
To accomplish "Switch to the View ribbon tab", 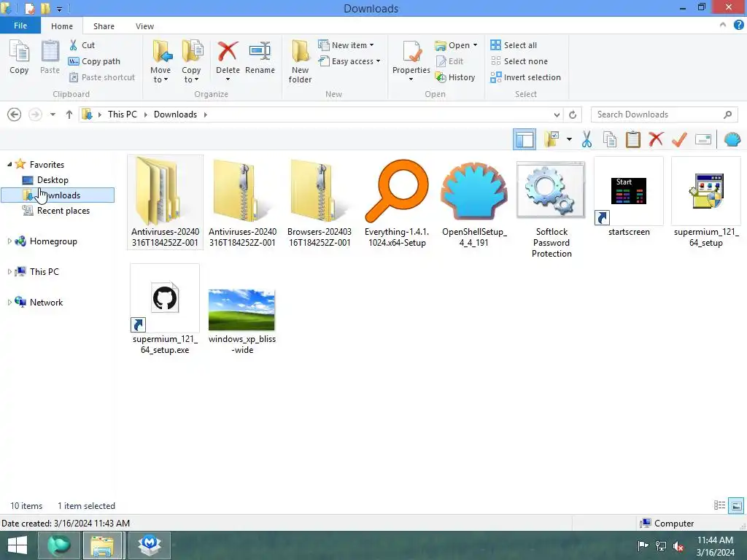I will [145, 26].
